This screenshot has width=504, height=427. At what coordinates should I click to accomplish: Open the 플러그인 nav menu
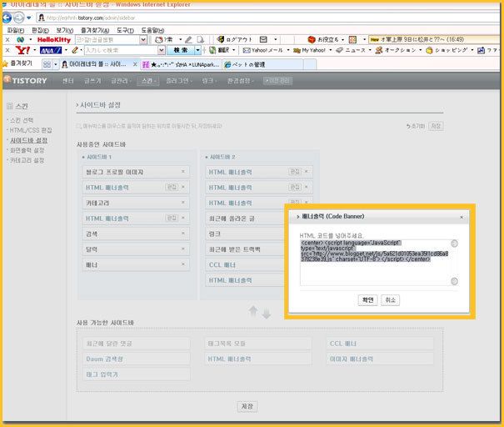[x=179, y=81]
